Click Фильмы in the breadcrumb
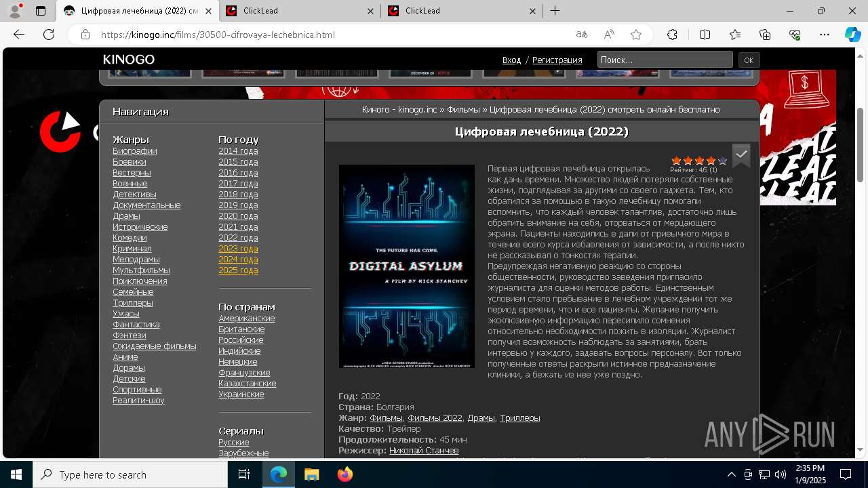 (463, 109)
